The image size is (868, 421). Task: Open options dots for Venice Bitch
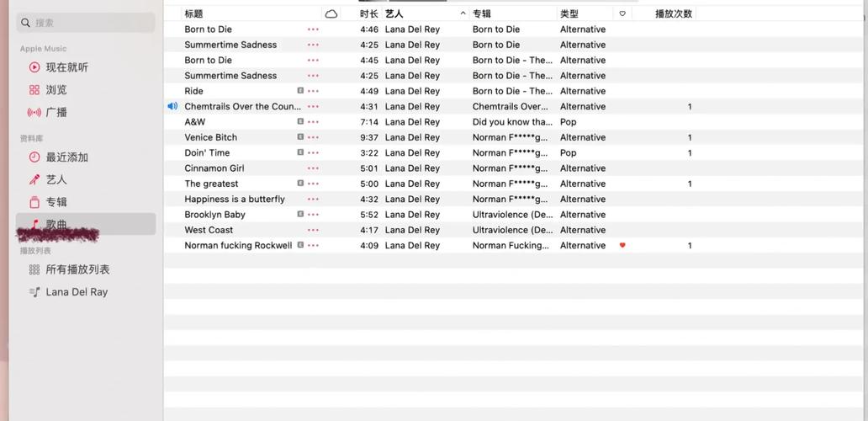[x=314, y=138]
